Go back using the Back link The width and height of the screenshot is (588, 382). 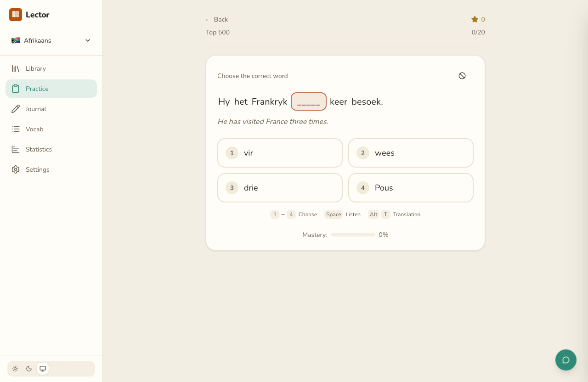pyautogui.click(x=217, y=19)
